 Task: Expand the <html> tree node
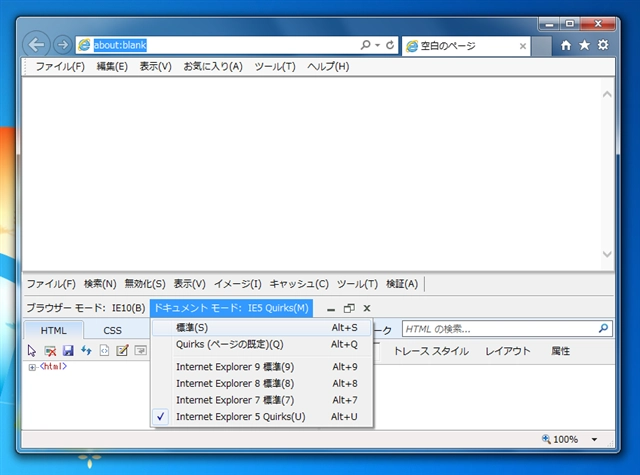32,368
